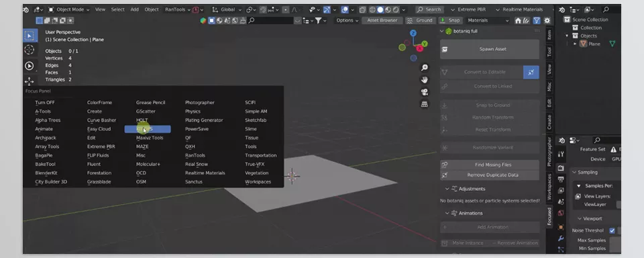Click the Y axis on navigation gizmo

click(x=424, y=44)
